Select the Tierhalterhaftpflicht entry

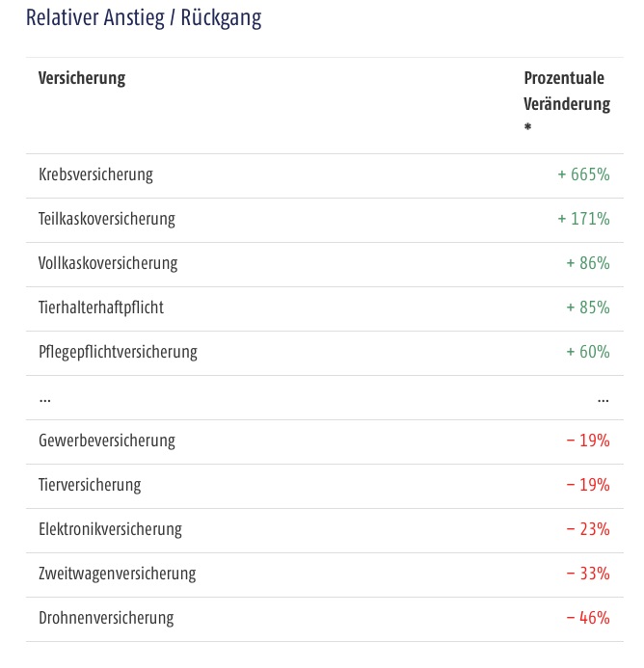[x=101, y=307]
